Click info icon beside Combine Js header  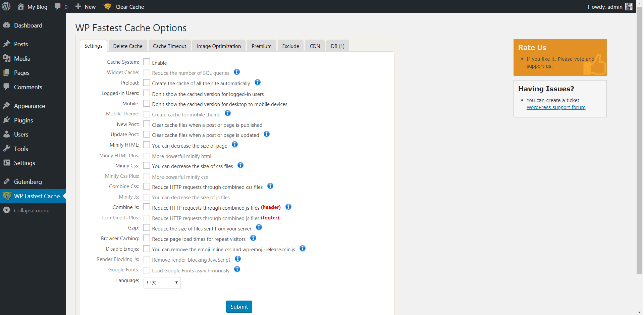(x=288, y=207)
